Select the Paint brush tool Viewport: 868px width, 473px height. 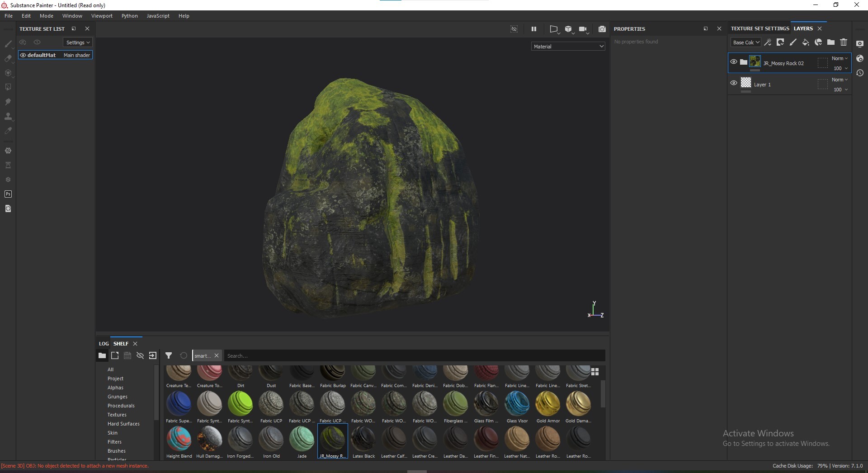(8, 43)
